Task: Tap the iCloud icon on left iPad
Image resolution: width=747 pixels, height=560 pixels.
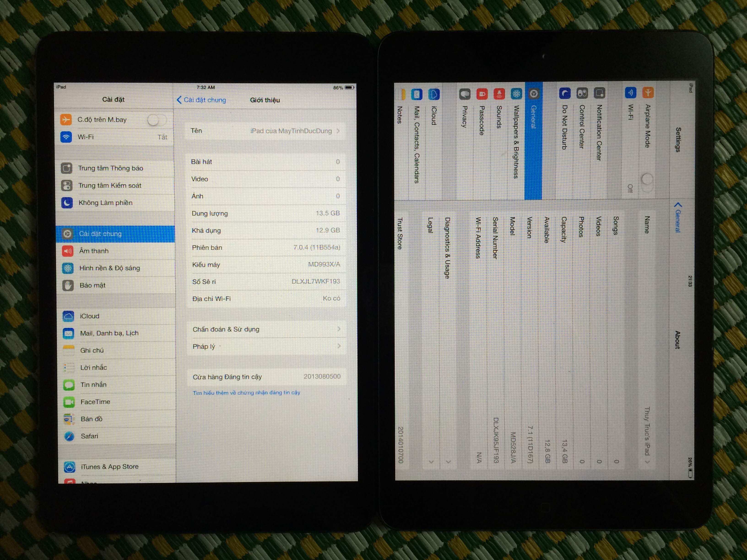Action: click(x=68, y=316)
